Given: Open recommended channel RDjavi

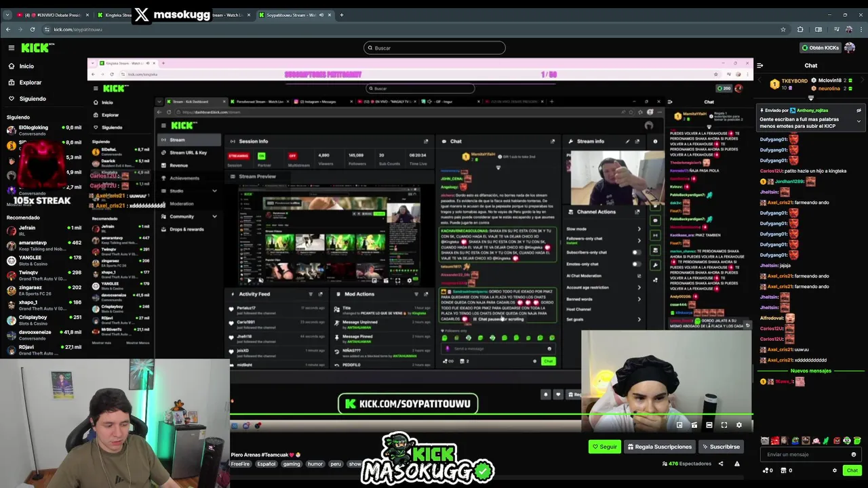Looking at the screenshot, I should (x=44, y=350).
